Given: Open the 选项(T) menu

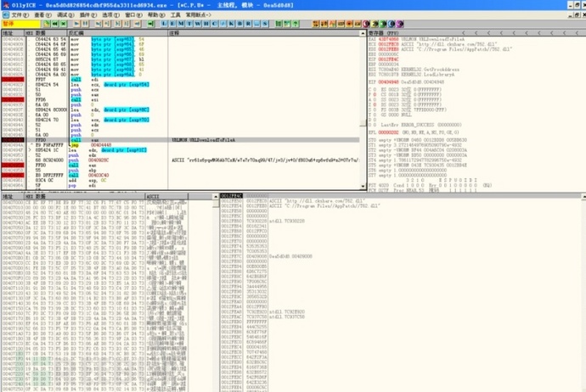Looking at the screenshot, I should (x=110, y=15).
